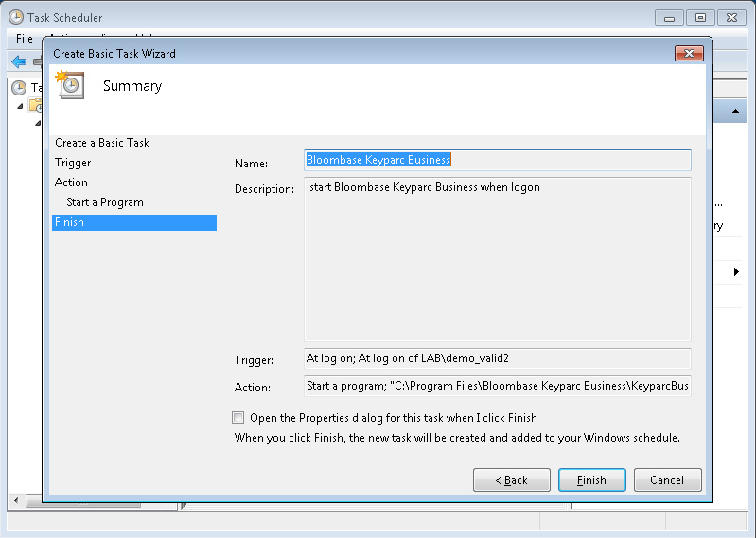
Task: Go back with the Back button
Action: 512,479
